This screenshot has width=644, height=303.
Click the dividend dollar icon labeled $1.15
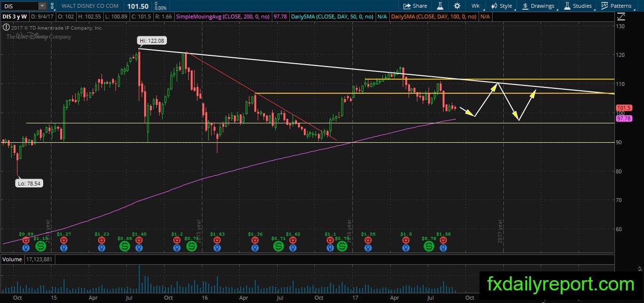40,246
